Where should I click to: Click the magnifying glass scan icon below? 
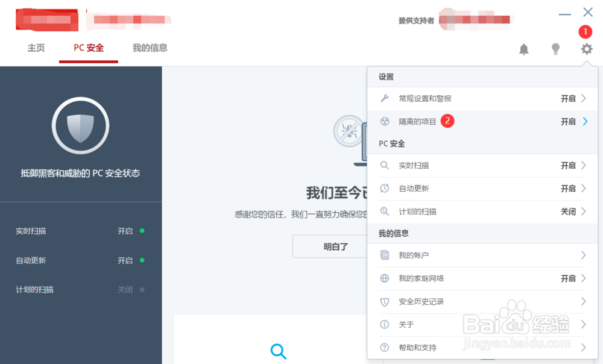[x=278, y=351]
